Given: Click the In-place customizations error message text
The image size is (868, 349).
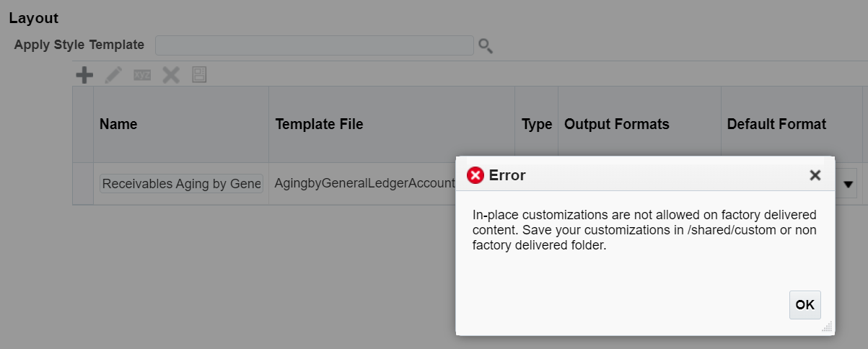Looking at the screenshot, I should pyautogui.click(x=644, y=230).
